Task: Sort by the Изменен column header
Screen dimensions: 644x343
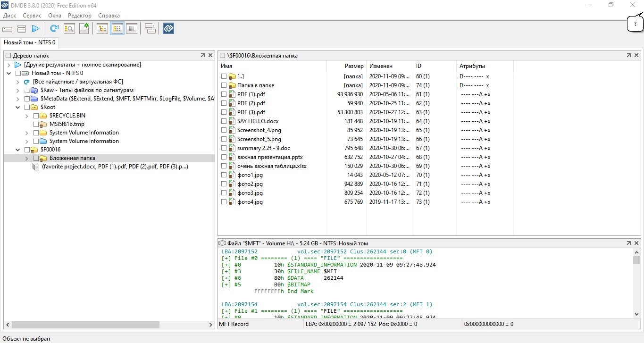Action: click(390, 66)
